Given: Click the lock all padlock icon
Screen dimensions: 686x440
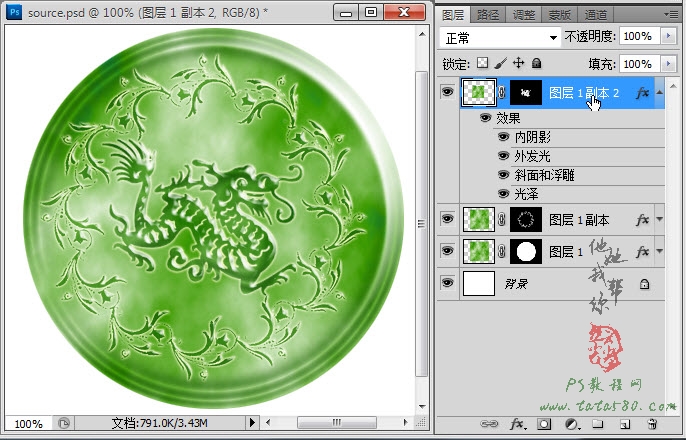Looking at the screenshot, I should 536,63.
